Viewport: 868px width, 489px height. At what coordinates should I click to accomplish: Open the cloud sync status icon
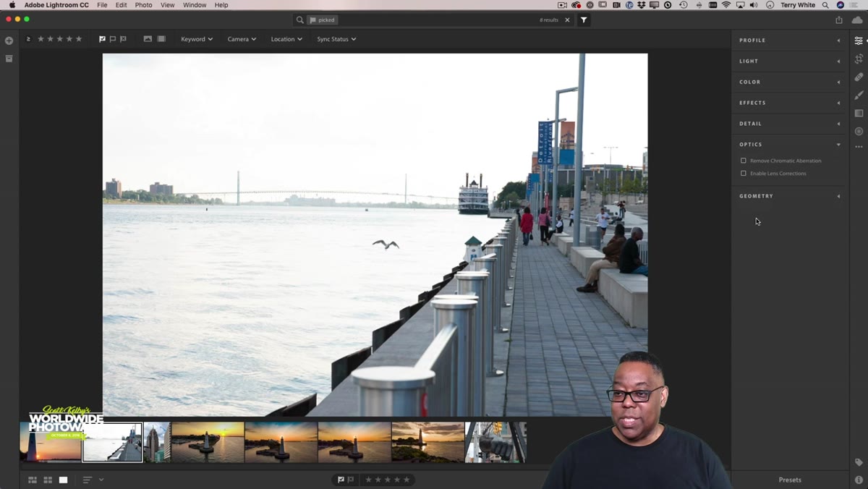[x=857, y=20]
